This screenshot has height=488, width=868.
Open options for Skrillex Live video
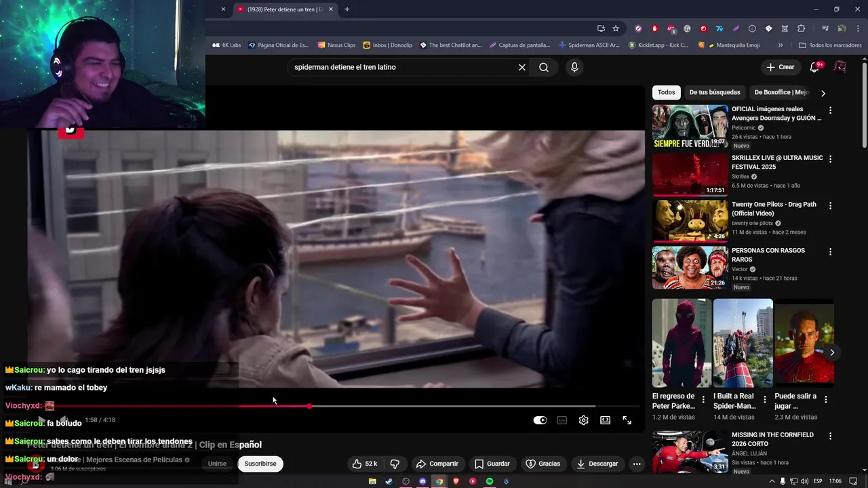click(x=830, y=159)
